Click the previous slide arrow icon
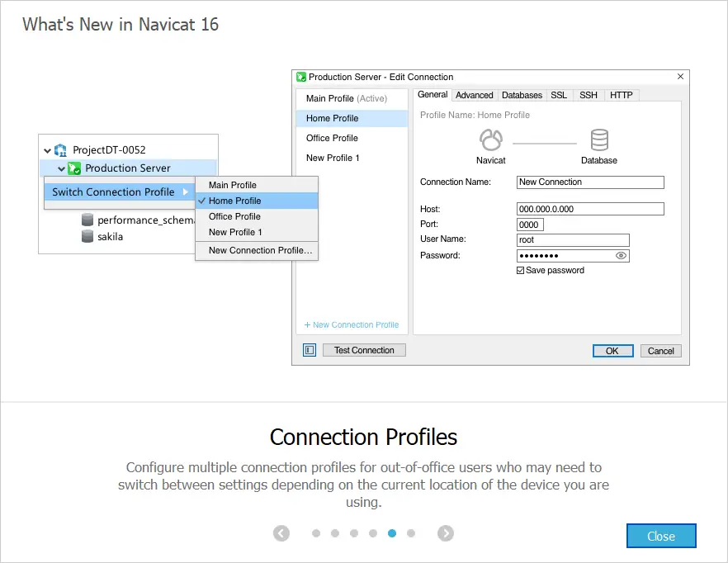Image resolution: width=728 pixels, height=563 pixels. coord(281,533)
